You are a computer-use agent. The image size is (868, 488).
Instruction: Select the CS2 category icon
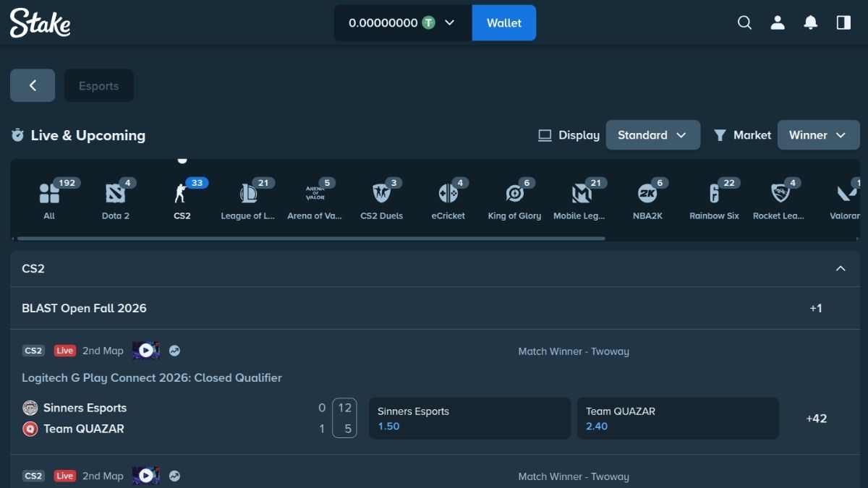pos(182,200)
